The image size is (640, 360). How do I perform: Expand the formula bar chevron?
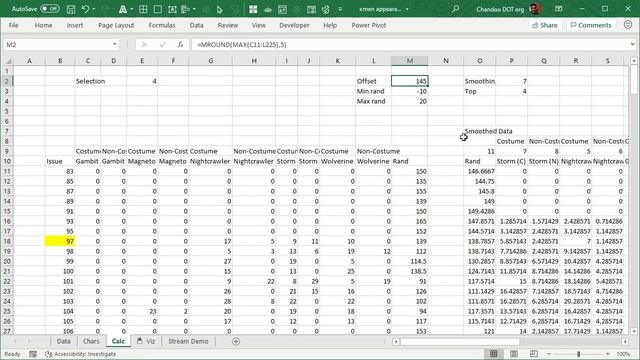(x=632, y=44)
